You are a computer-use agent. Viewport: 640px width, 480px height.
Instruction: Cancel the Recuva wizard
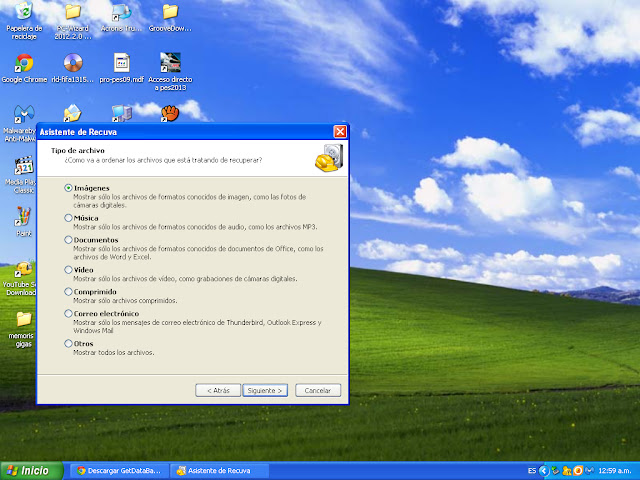[x=318, y=390]
